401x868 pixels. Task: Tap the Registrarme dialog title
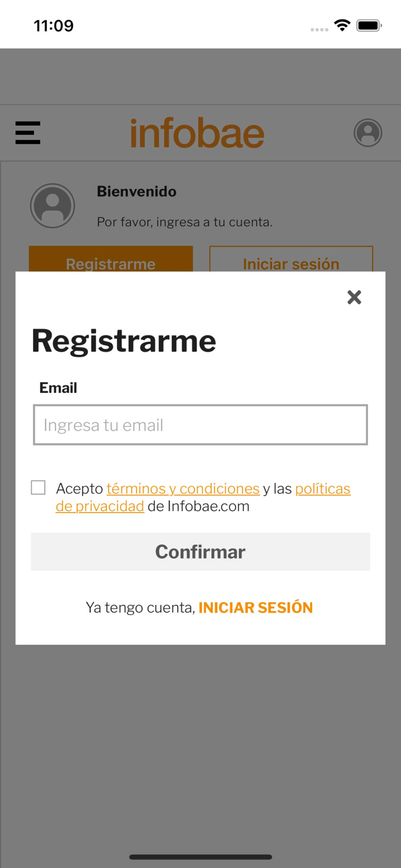[x=123, y=341]
